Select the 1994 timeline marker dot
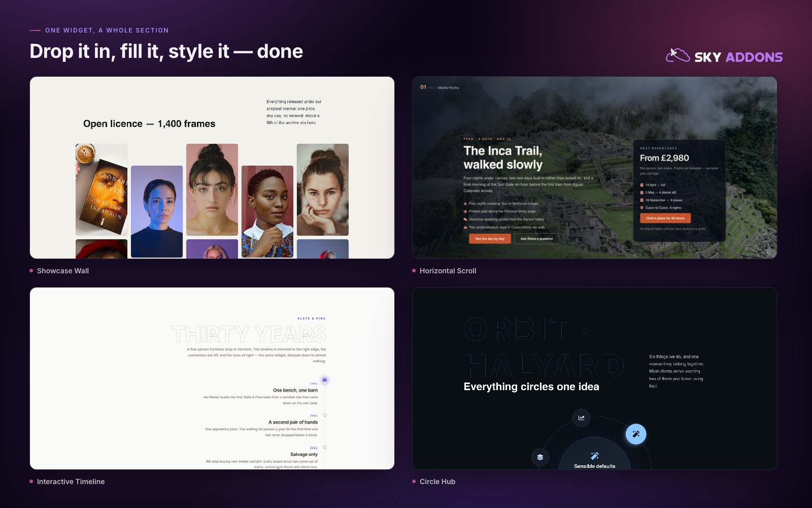Viewport: 812px width, 508px height. click(x=325, y=380)
